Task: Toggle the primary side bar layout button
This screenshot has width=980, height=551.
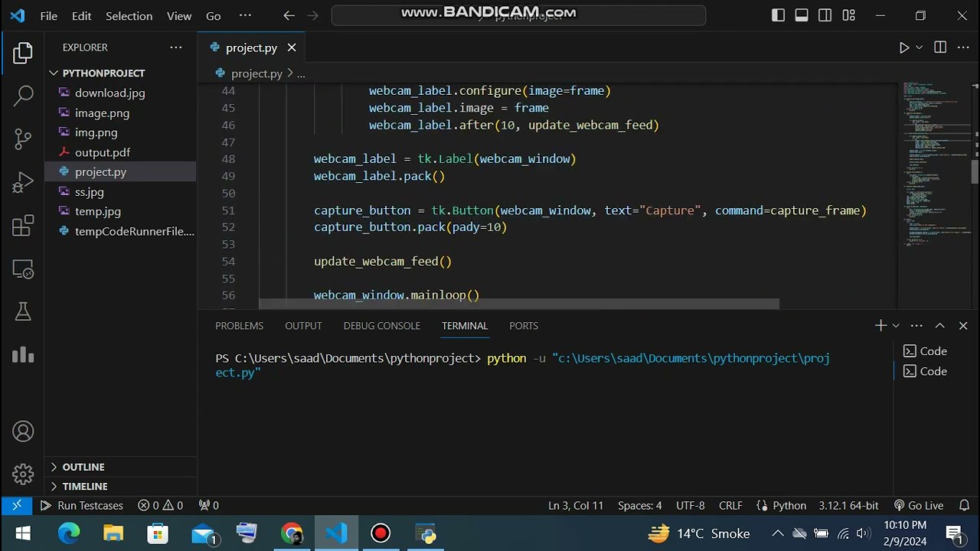Action: pos(778,15)
